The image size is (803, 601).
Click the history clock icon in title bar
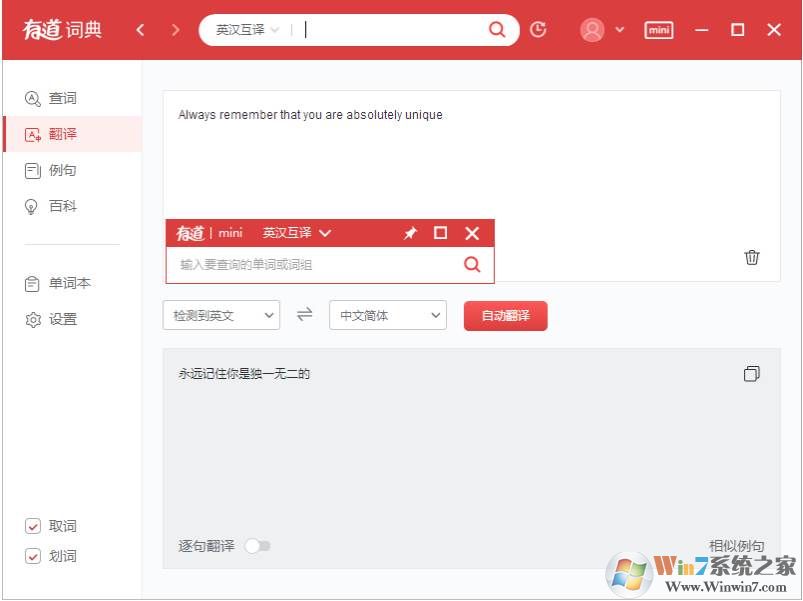pyautogui.click(x=537, y=30)
